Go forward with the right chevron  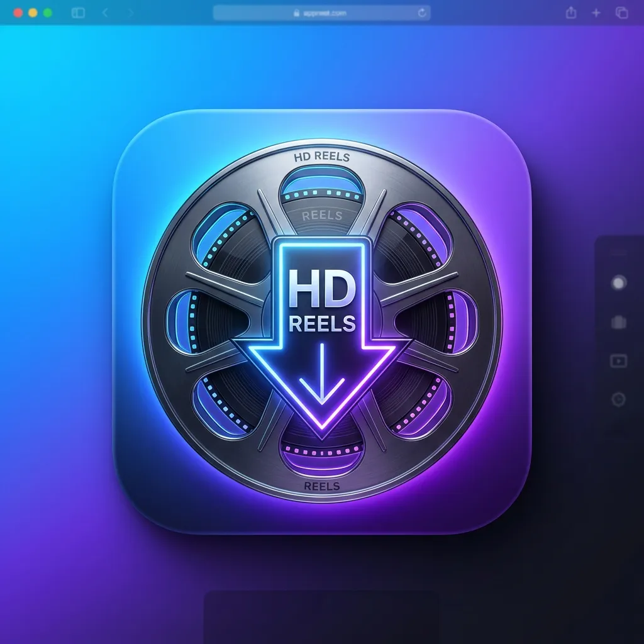pos(131,13)
